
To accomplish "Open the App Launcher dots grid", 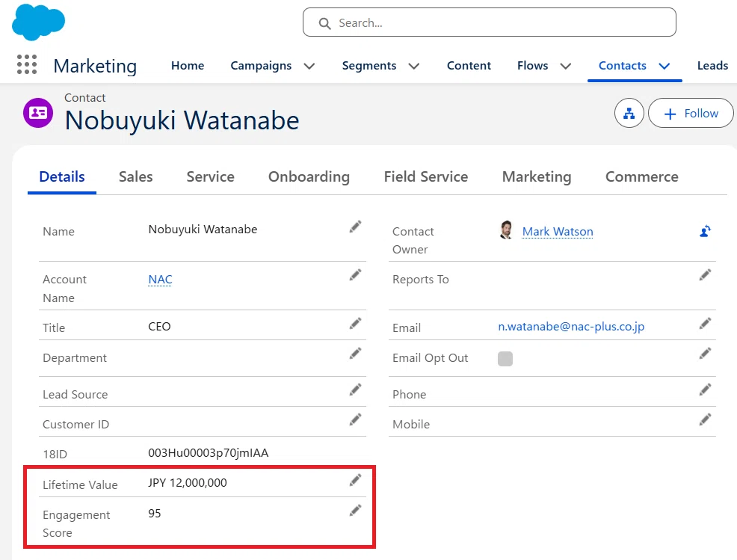I will click(x=27, y=64).
